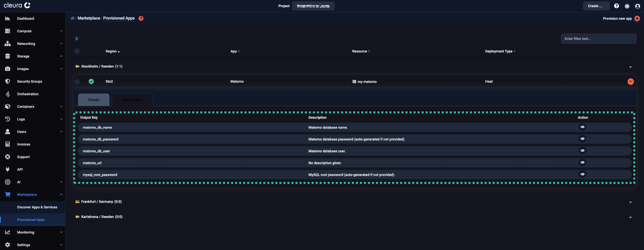
Task: Open the Project selector dropdown
Action: pos(313,6)
